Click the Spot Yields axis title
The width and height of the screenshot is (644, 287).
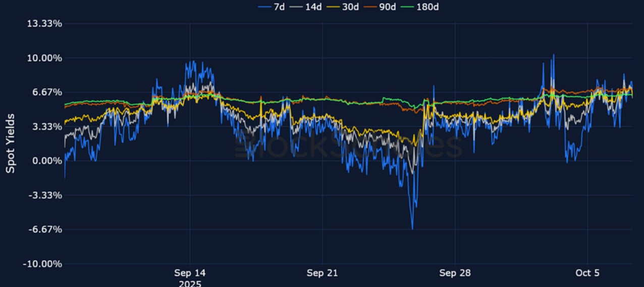coord(10,143)
